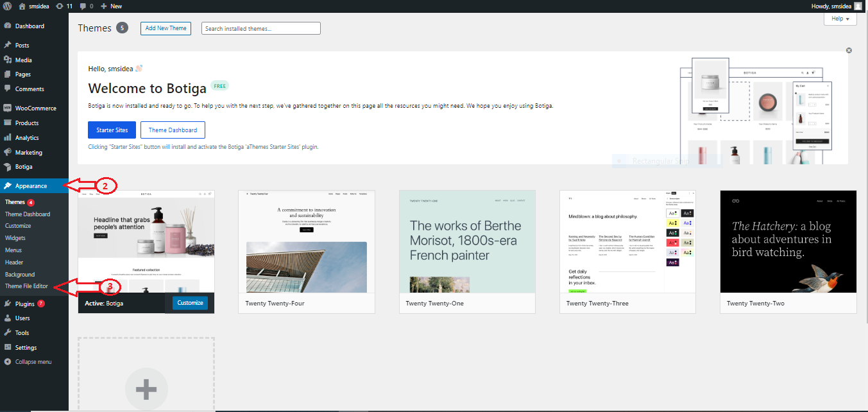Focus the Search installed themes field
868x412 pixels.
click(x=260, y=28)
